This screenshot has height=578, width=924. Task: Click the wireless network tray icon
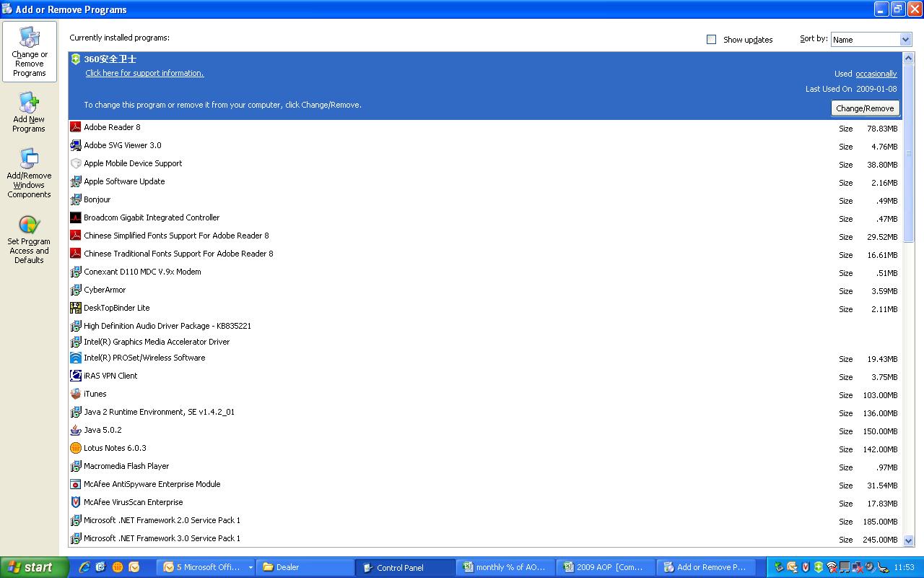coord(831,567)
